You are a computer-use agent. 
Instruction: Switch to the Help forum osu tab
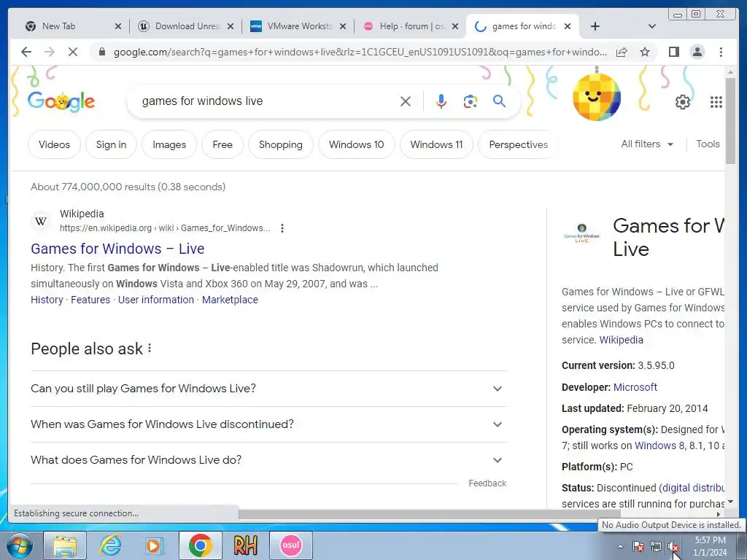click(410, 26)
